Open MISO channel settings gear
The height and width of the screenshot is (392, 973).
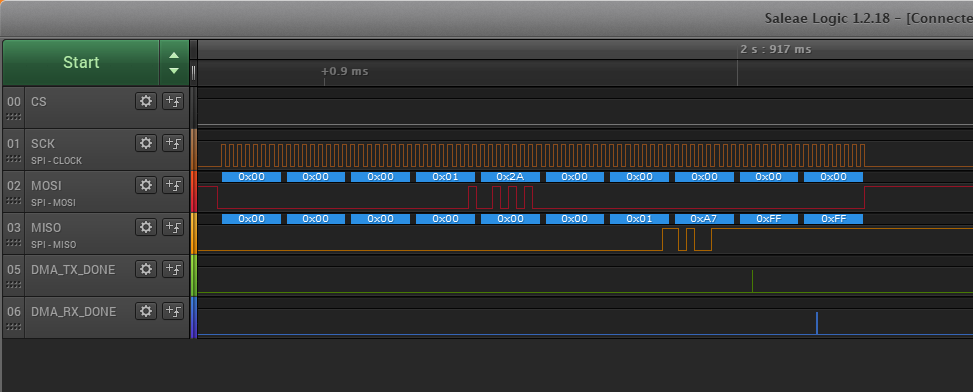146,227
